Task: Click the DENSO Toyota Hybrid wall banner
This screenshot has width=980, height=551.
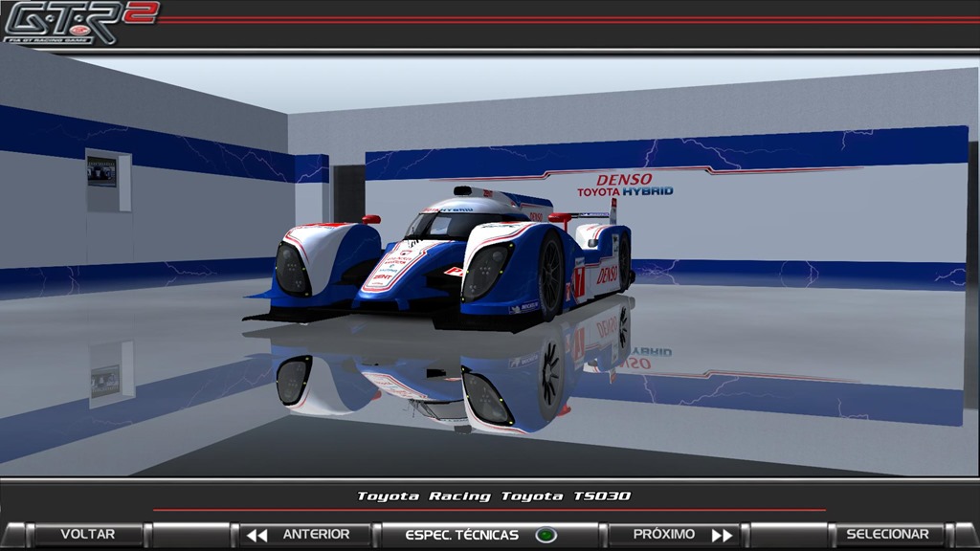Action: [624, 185]
